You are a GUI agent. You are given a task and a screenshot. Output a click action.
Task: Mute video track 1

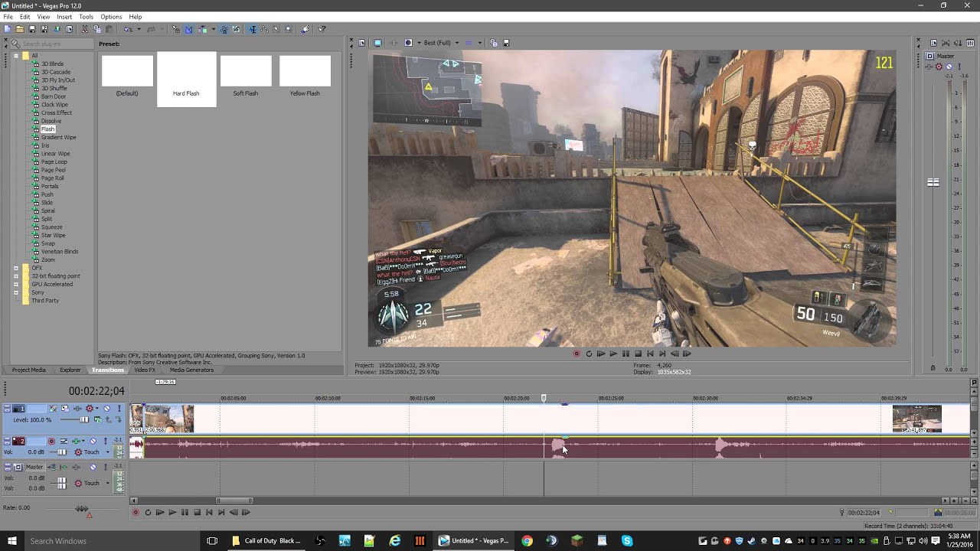point(106,408)
